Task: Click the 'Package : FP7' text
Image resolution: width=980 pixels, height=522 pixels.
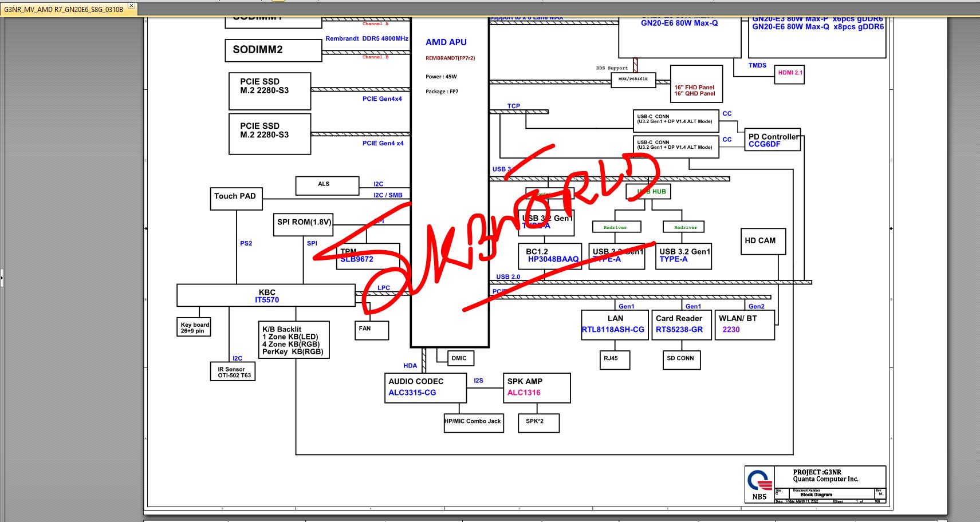Action: pos(442,92)
